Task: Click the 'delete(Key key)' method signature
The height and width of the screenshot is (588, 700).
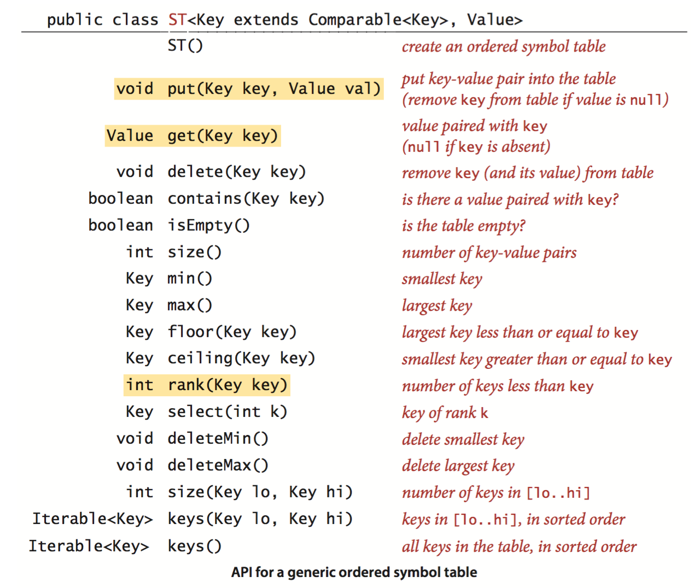Action: coord(236,172)
